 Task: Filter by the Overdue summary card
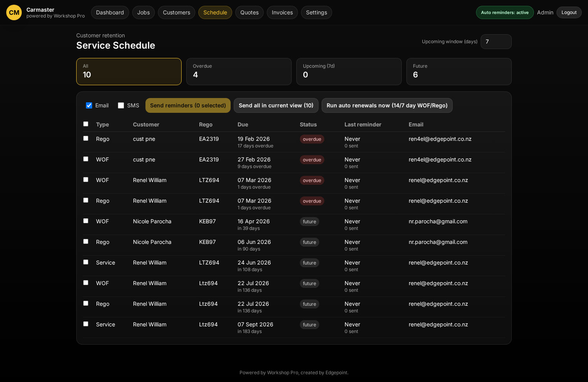[239, 72]
